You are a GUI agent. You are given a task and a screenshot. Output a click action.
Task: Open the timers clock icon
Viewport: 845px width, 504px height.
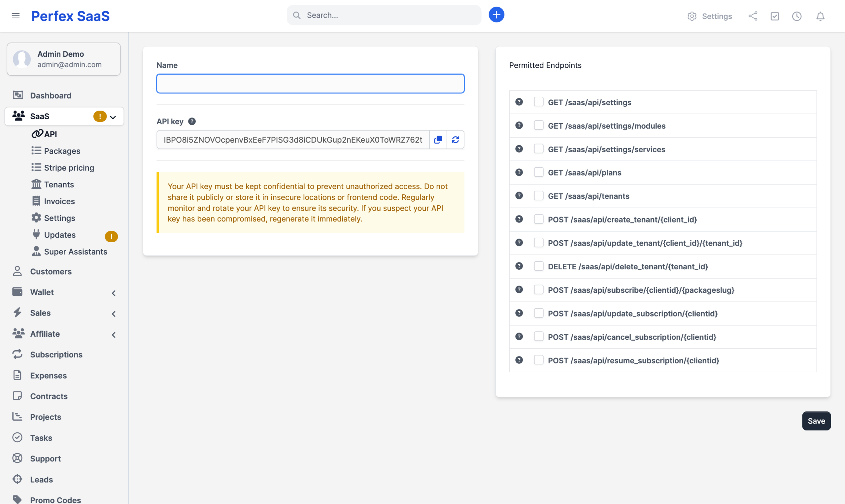tap(796, 16)
